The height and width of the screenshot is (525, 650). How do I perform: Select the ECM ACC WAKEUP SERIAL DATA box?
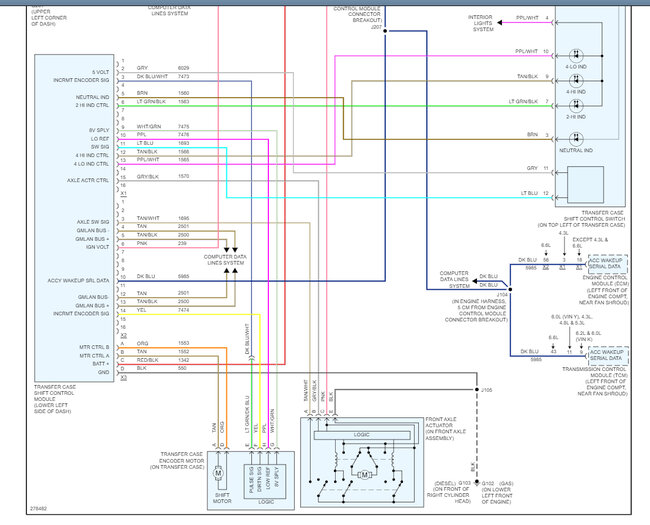coord(608,264)
